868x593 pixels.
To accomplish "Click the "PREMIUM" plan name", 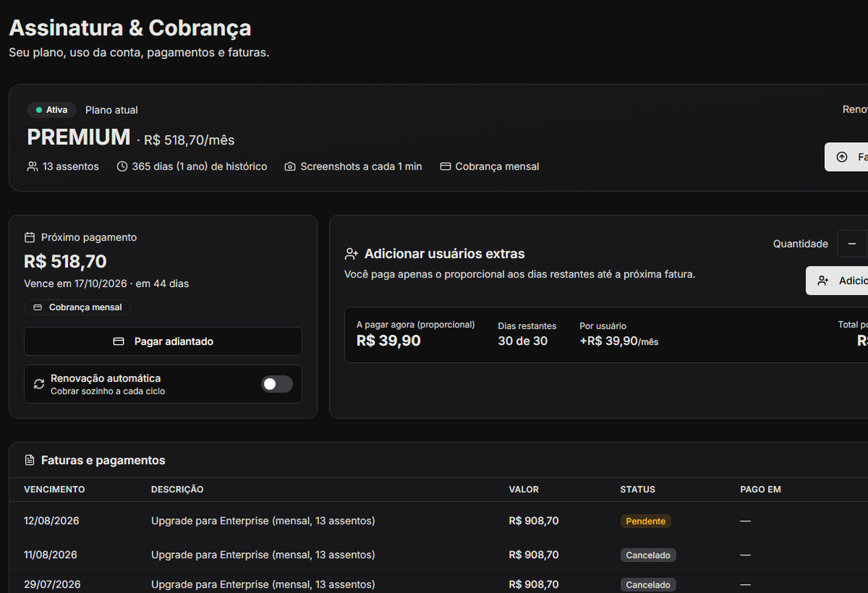I will (79, 137).
